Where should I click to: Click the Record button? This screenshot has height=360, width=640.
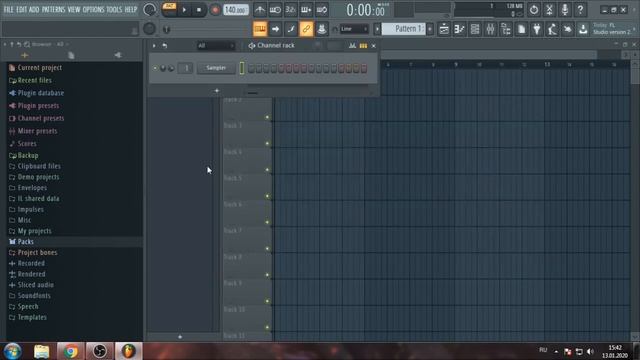(215, 10)
